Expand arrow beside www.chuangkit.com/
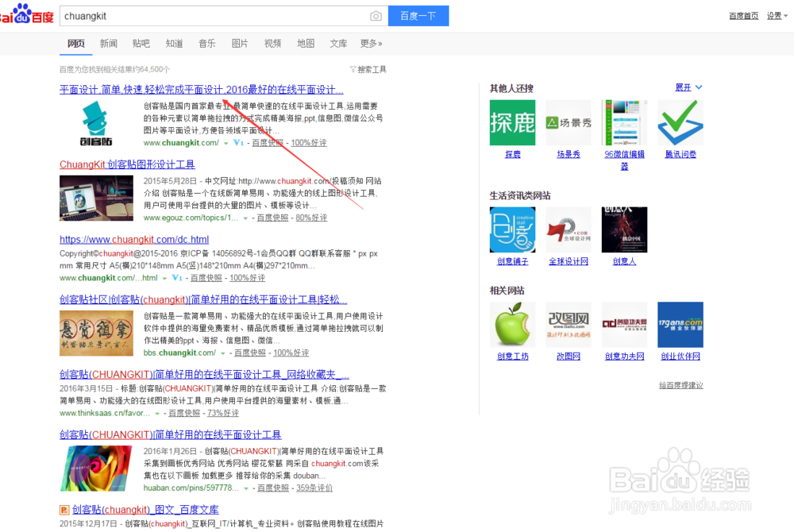The height and width of the screenshot is (532, 794). click(x=225, y=143)
